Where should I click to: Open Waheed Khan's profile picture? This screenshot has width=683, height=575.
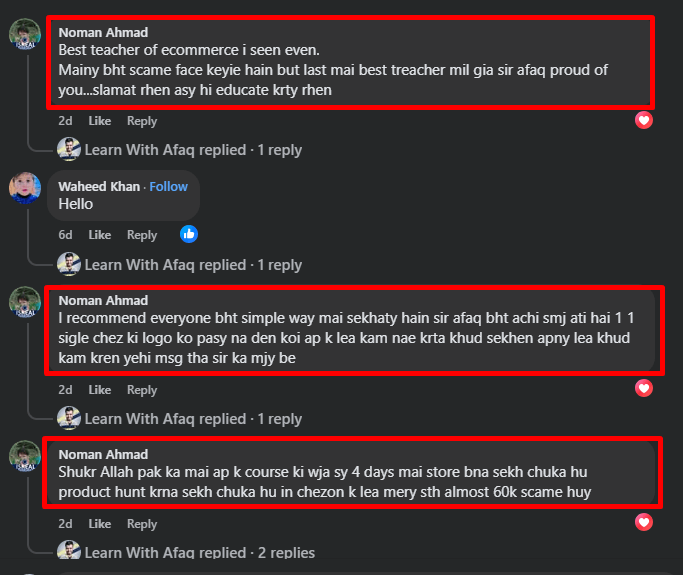[x=25, y=188]
